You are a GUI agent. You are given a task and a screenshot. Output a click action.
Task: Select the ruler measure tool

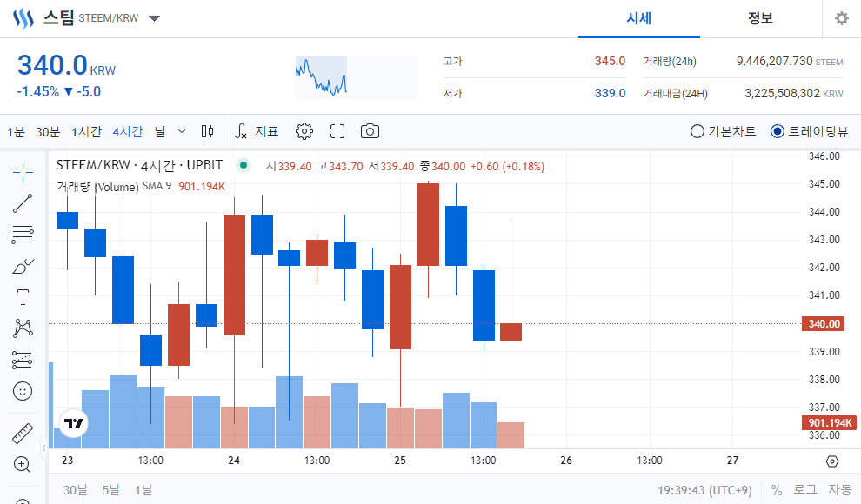tap(23, 434)
